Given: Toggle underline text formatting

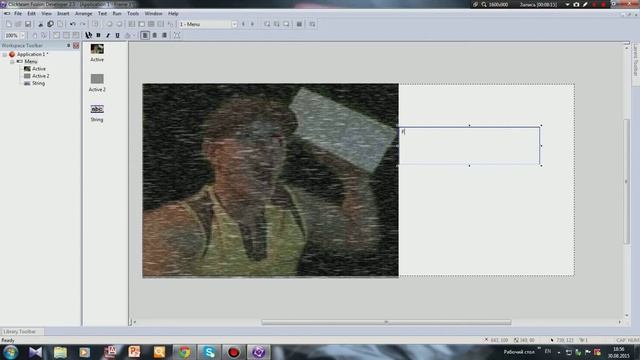Looking at the screenshot, I should click(118, 36).
